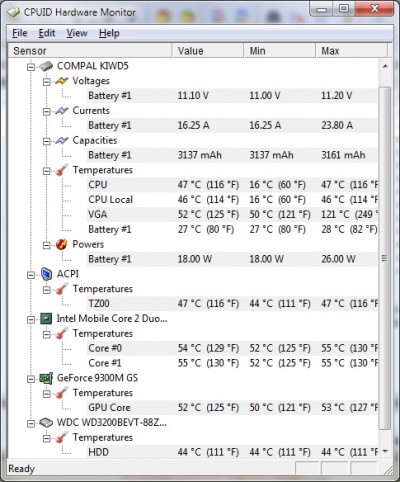The width and height of the screenshot is (400, 482).
Task: Select the Battery #1 row under Capacities
Action: click(x=232, y=155)
